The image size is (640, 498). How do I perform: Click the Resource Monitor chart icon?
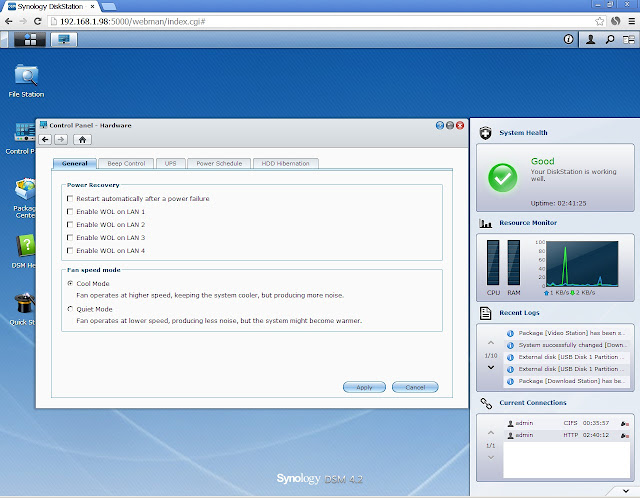point(485,223)
